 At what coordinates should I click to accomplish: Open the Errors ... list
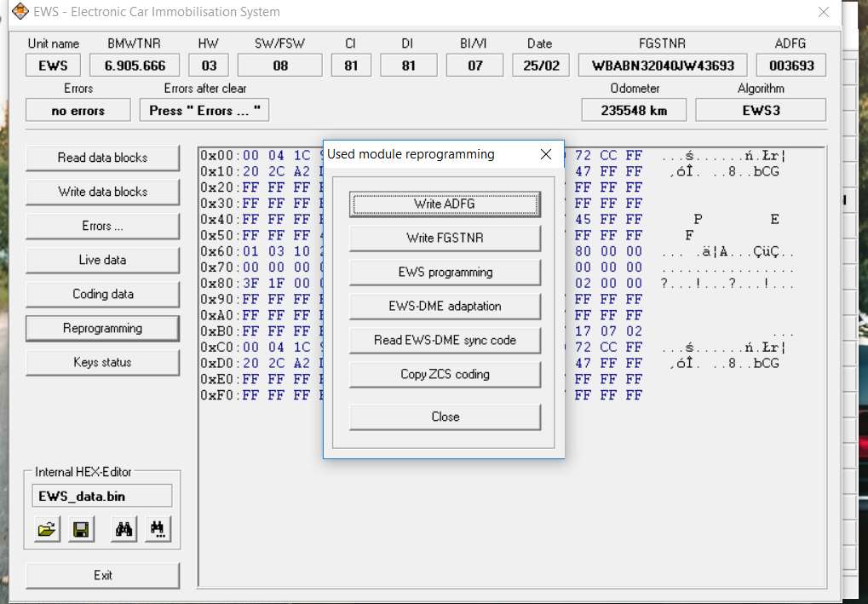pos(102,226)
